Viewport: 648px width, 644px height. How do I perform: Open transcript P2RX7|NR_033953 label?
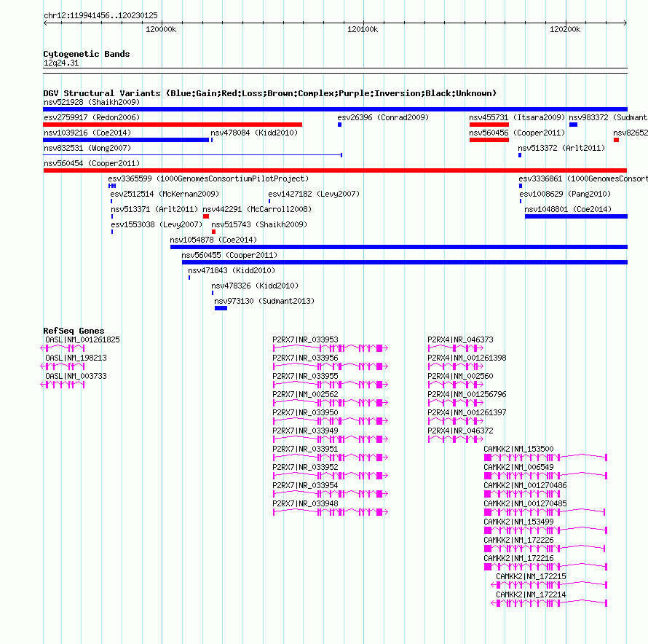[305, 339]
